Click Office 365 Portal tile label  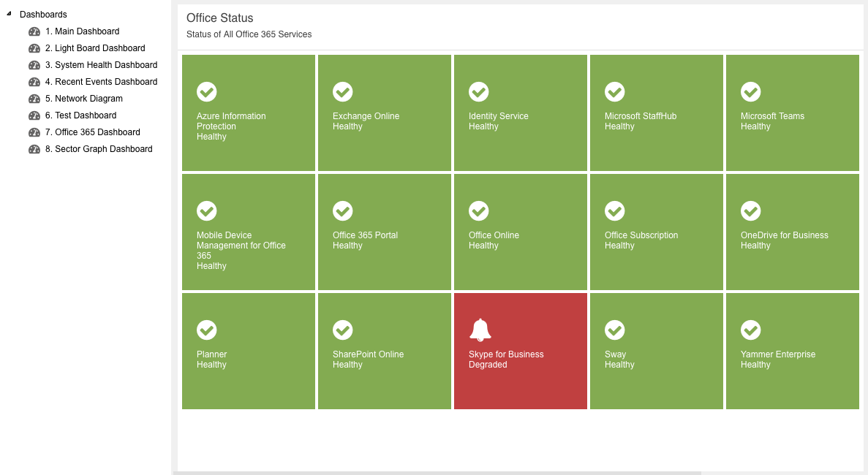(366, 235)
